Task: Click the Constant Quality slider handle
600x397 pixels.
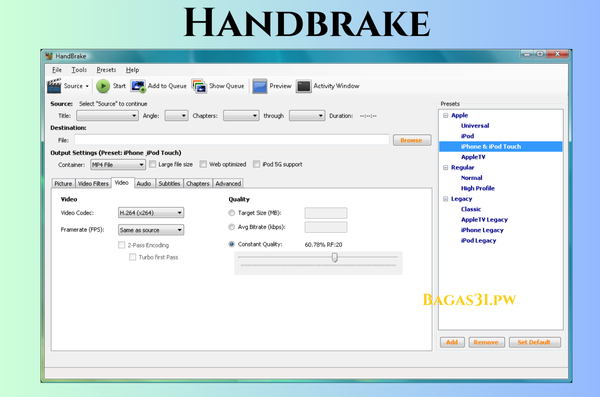Action: [335, 257]
